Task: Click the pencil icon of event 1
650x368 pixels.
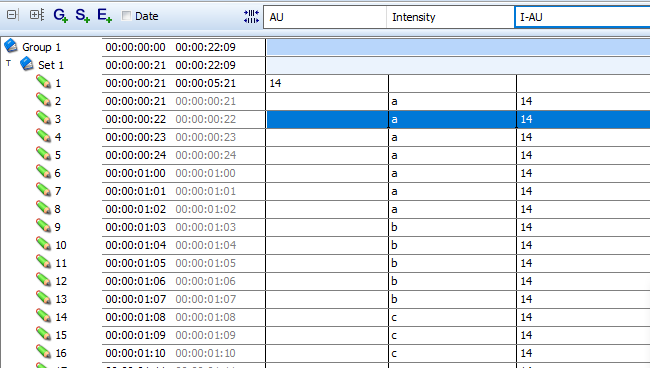Action: coord(44,82)
